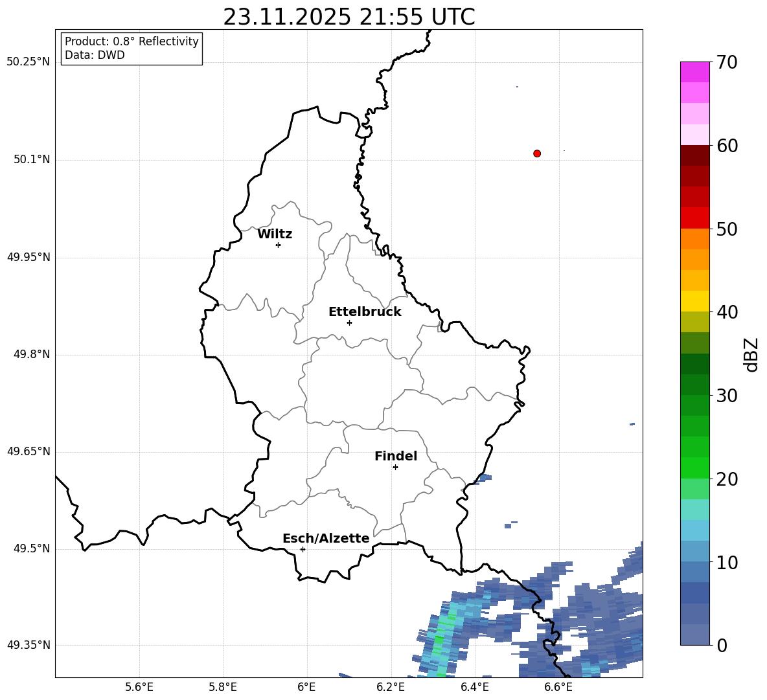Click the 6.2°E longitude label
The image size is (767, 700).
pos(391,687)
